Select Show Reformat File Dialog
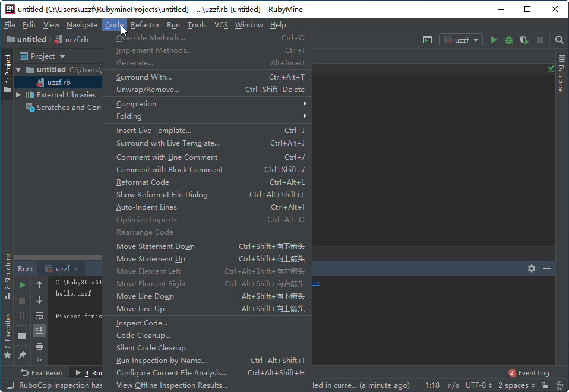 207,195
